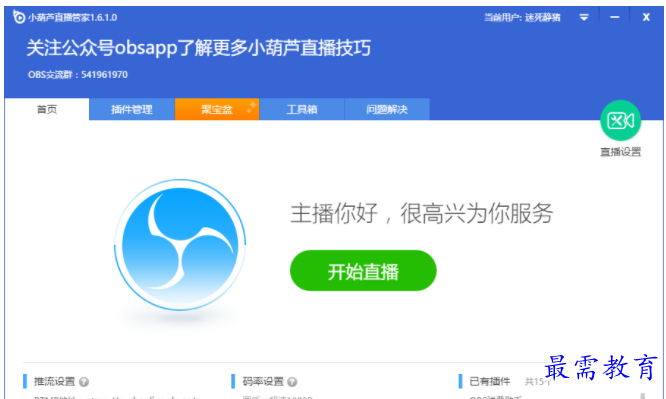Viewport: 666px width, 399px height.
Task: Click the 关注公众号obsapp banner headline
Action: (x=199, y=48)
